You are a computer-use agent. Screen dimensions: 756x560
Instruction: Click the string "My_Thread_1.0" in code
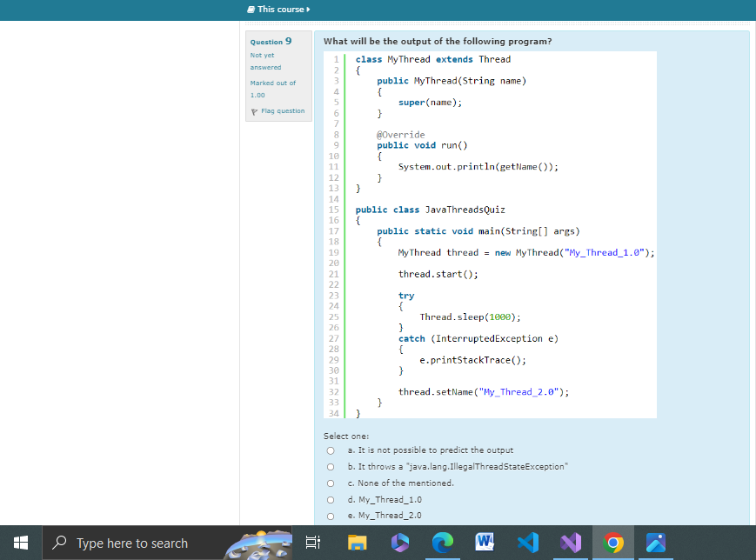[604, 252]
